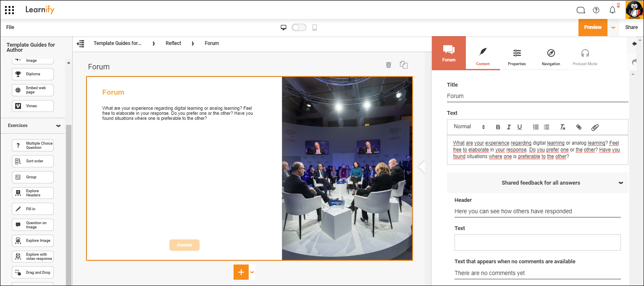Click the empty feedback Text box

click(x=538, y=242)
